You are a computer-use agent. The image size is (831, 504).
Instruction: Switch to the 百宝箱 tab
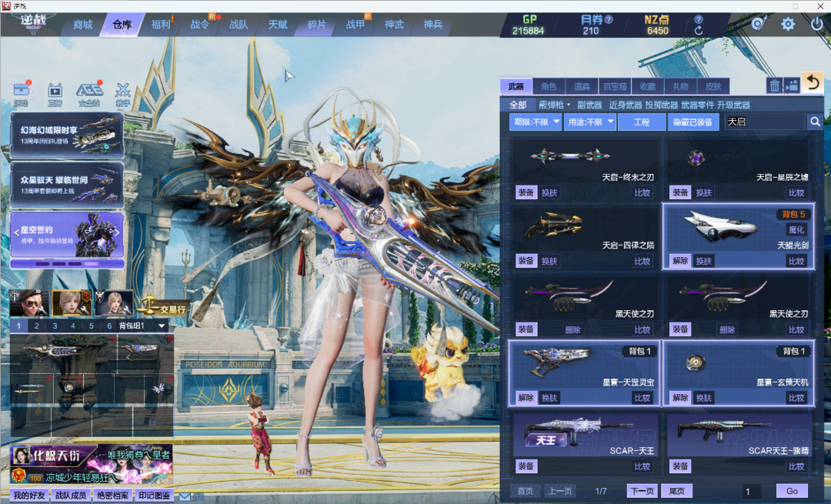(615, 86)
